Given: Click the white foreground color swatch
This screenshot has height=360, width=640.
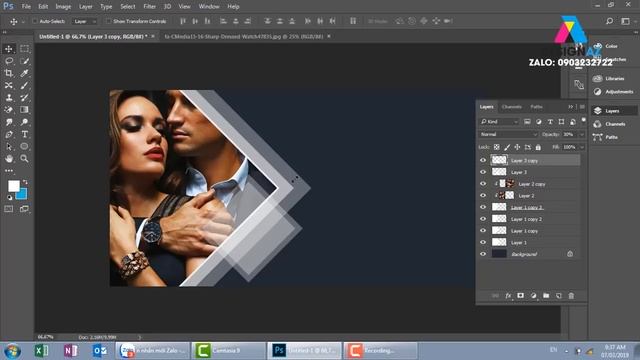Looking at the screenshot, I should click(13, 186).
